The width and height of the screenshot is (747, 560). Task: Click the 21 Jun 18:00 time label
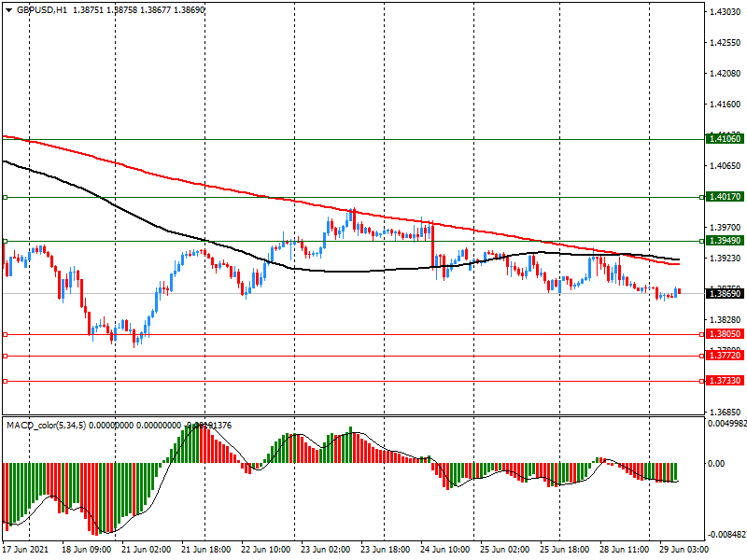(x=206, y=549)
